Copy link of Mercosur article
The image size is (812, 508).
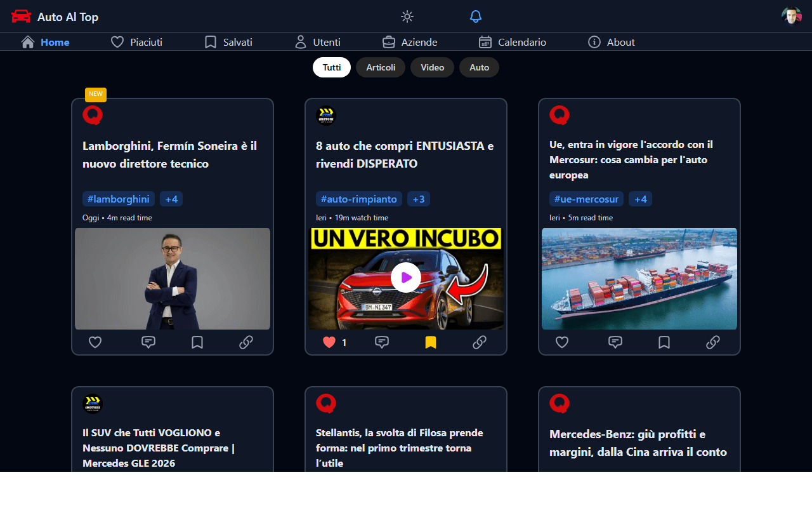pos(713,342)
